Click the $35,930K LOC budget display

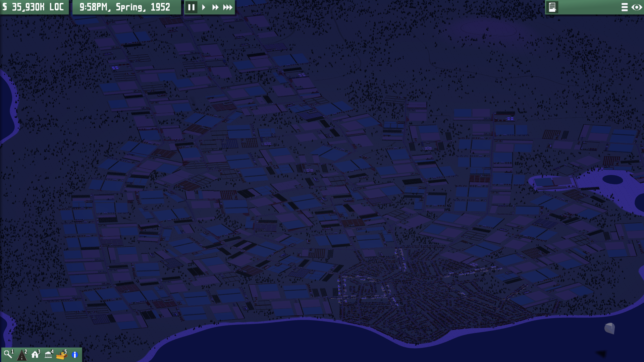pos(34,7)
